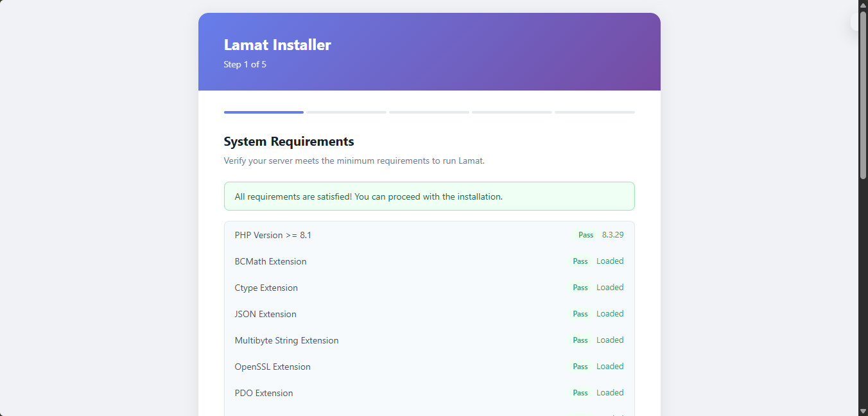Click the PHP Version >= 8.1 row label

click(x=273, y=235)
